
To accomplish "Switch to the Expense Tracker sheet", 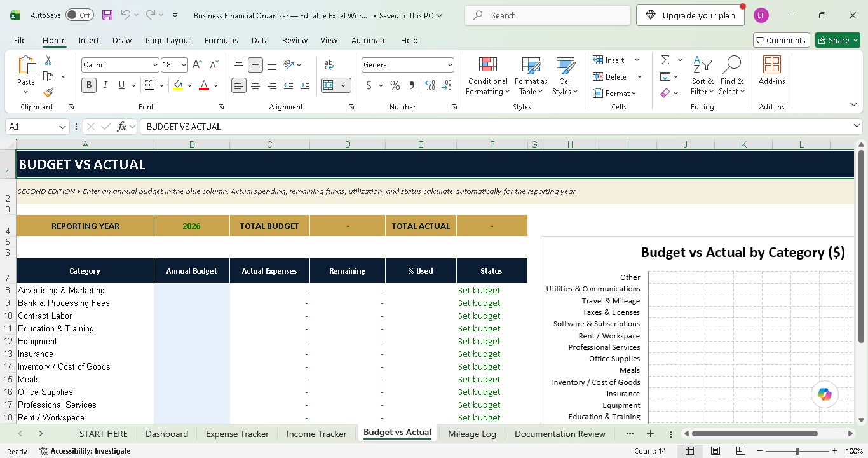I will click(x=237, y=434).
